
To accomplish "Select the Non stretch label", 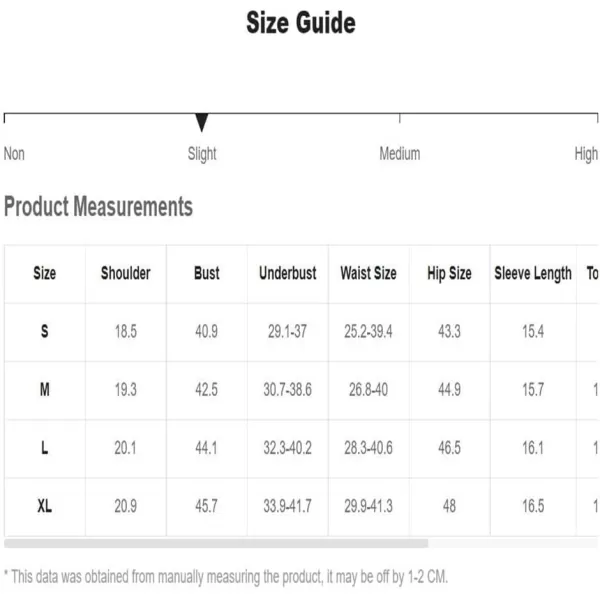I will [x=14, y=154].
